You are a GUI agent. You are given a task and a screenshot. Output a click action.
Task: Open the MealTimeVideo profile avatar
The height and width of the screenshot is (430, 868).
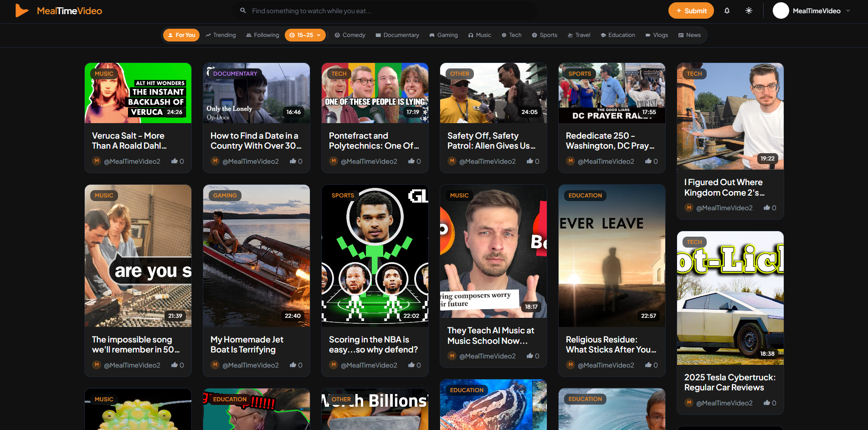781,10
